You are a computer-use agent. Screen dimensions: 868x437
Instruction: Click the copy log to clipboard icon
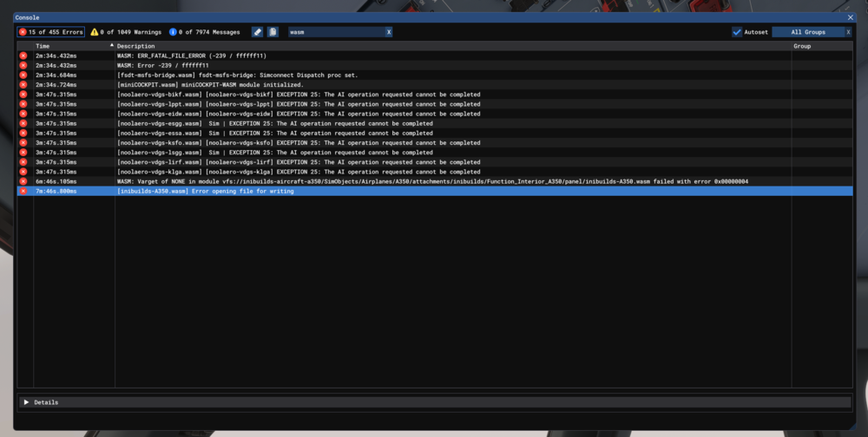coord(273,32)
